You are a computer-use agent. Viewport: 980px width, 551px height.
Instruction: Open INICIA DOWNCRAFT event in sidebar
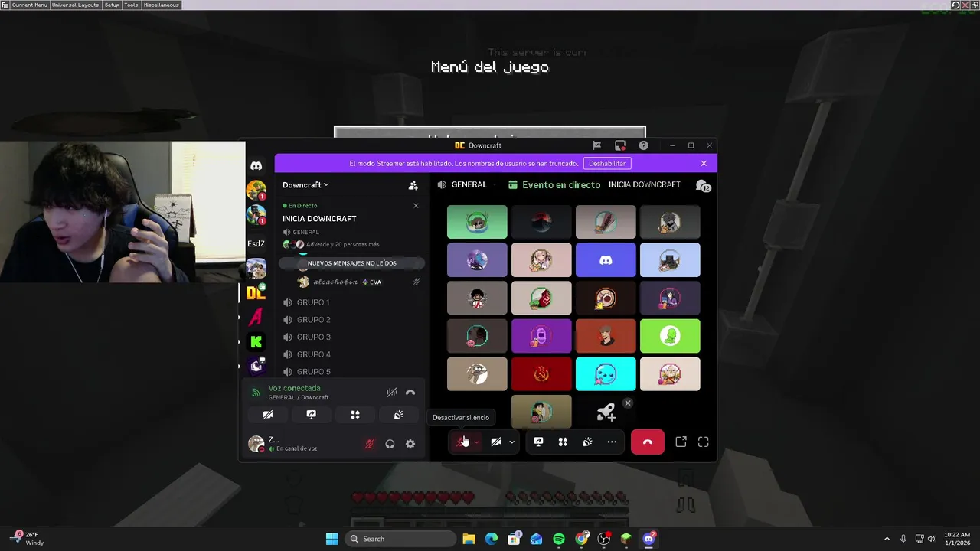319,219
